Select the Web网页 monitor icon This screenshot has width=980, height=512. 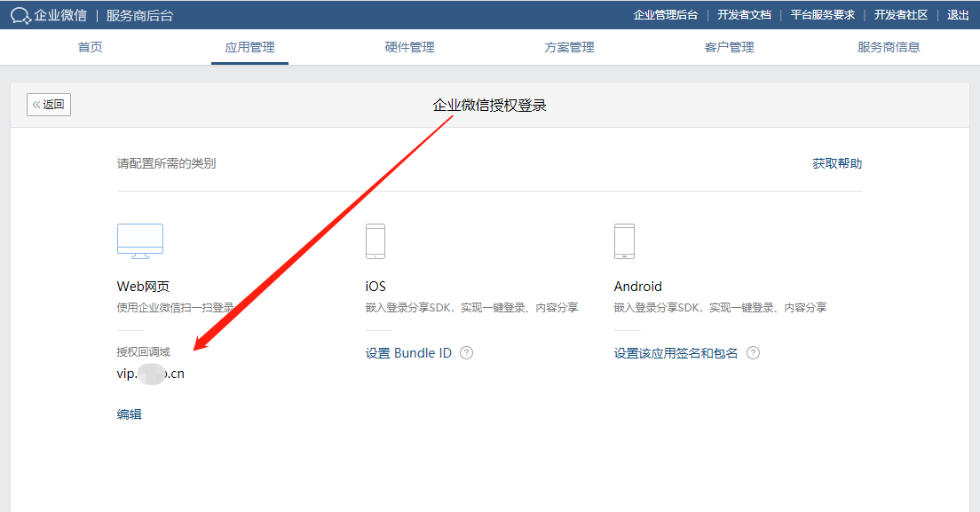(x=140, y=241)
